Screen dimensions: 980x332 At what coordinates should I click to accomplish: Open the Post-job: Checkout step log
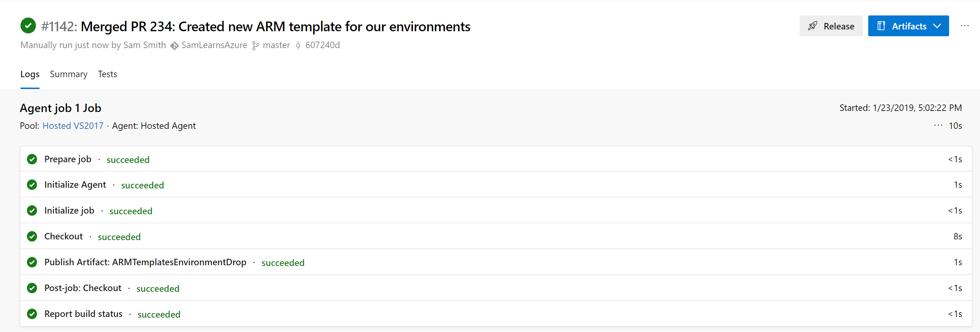pyautogui.click(x=83, y=288)
